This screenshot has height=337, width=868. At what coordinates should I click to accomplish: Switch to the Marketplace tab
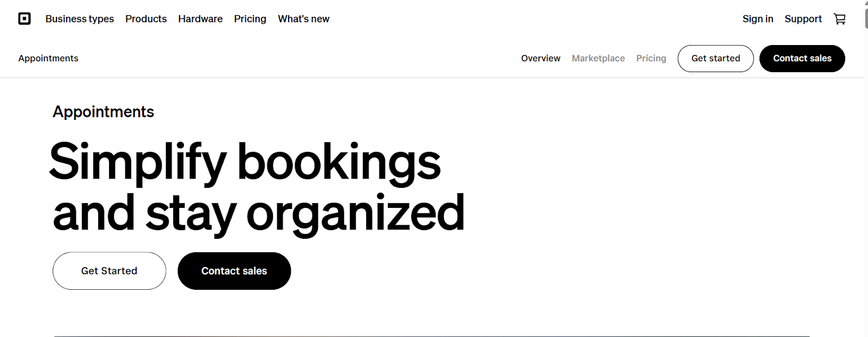[x=598, y=59]
